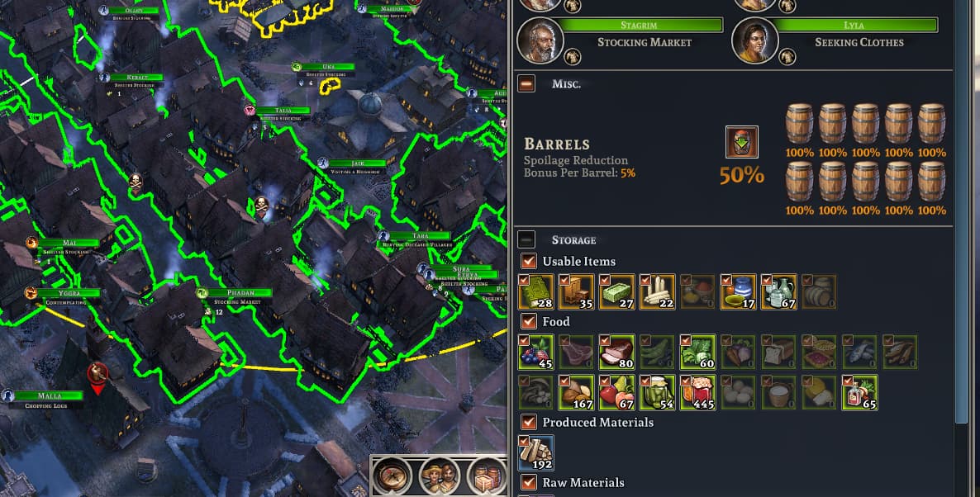Open the resources crate and barrels button

coord(487,476)
